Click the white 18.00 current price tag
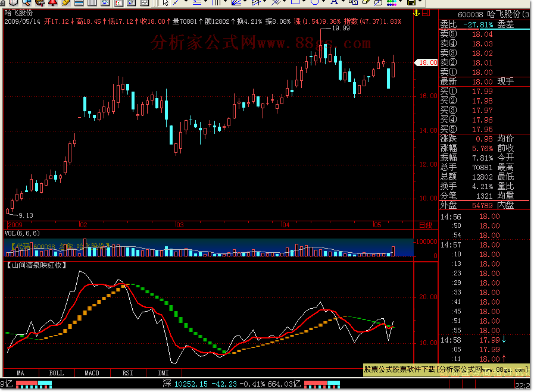Image resolution: width=534 pixels, height=392 pixels. tap(426, 62)
